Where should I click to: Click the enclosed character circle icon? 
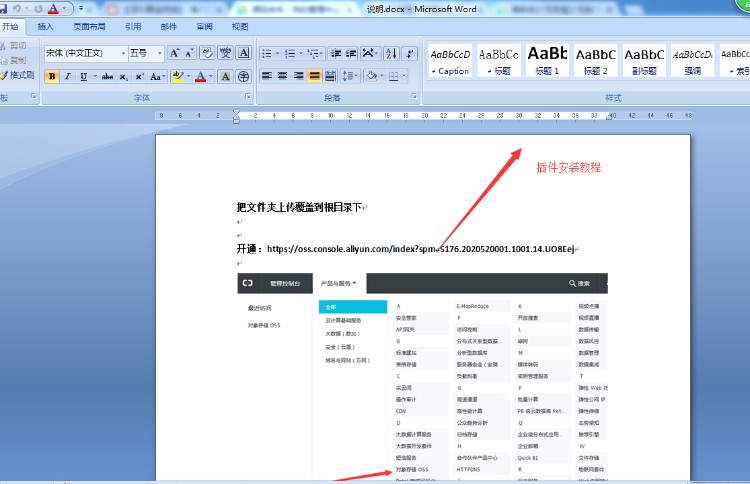click(243, 77)
